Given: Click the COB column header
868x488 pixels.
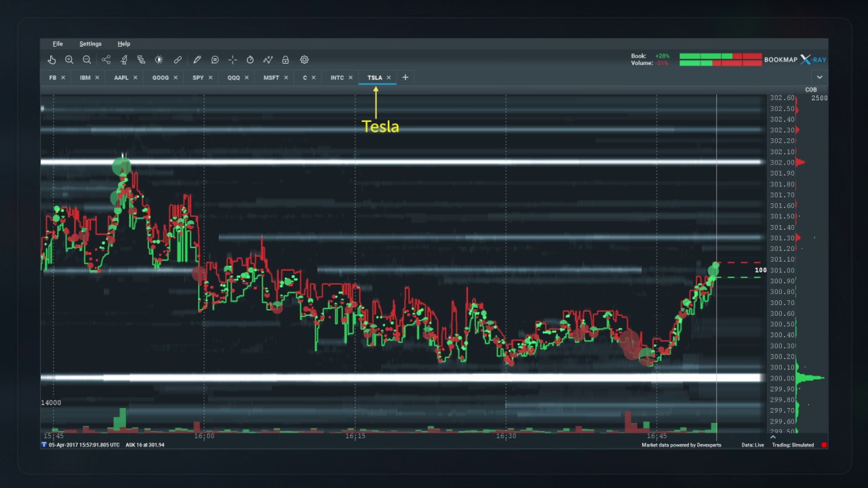Looking at the screenshot, I should click(x=811, y=90).
